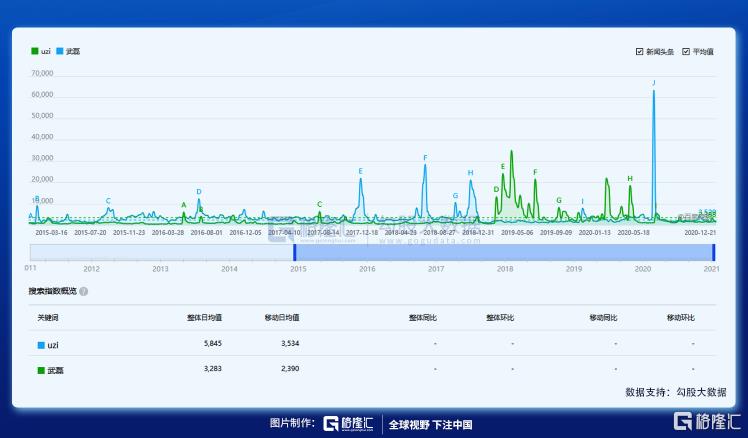The height and width of the screenshot is (438, 748).
Task: Click the 搜索指数概览 section title
Action: pyautogui.click(x=52, y=291)
